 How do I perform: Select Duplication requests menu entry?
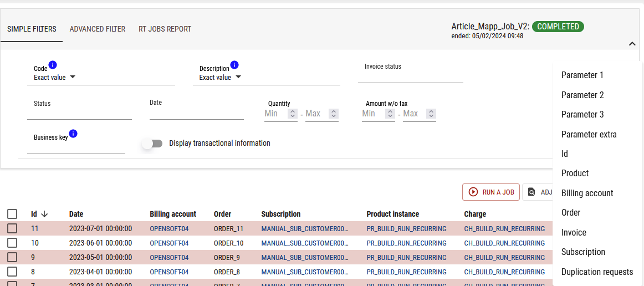click(598, 272)
